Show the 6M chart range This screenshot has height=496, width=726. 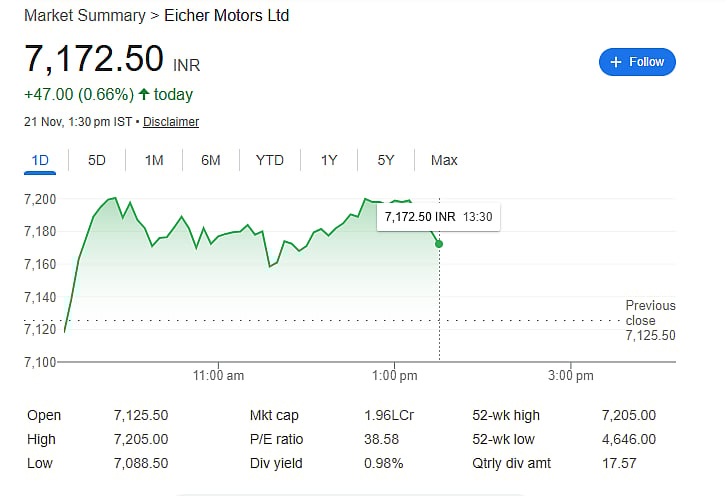pos(210,160)
